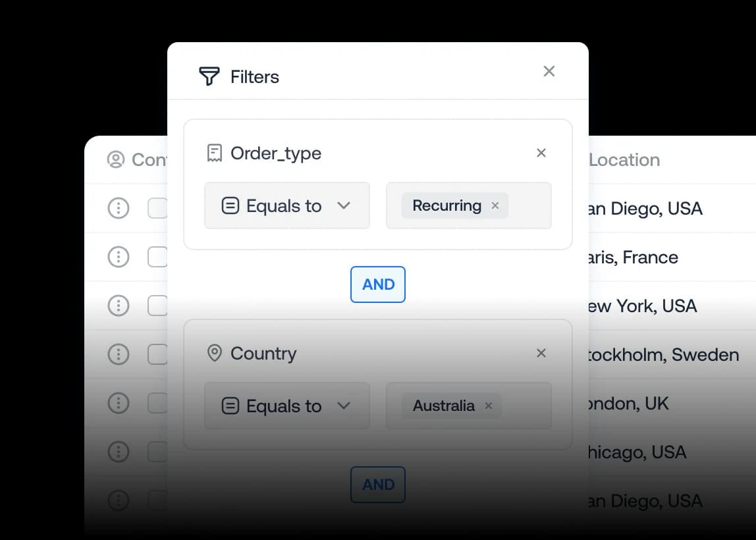Open the Equals to dropdown for Country
This screenshot has width=756, height=540.
click(286, 406)
